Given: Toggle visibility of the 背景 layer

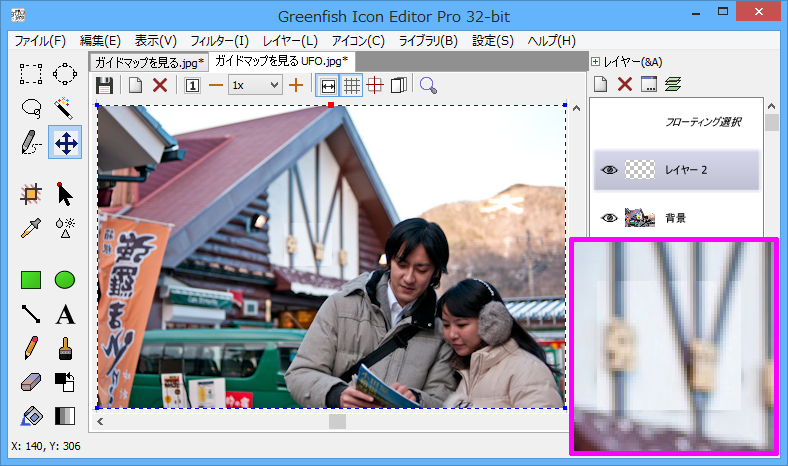Looking at the screenshot, I should pos(609,217).
